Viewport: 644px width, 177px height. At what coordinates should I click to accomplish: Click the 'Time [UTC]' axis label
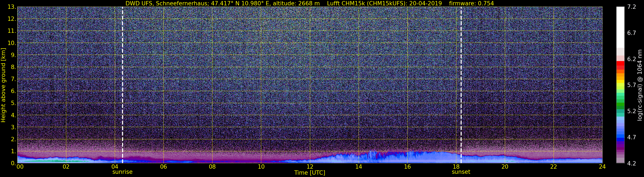click(x=310, y=172)
